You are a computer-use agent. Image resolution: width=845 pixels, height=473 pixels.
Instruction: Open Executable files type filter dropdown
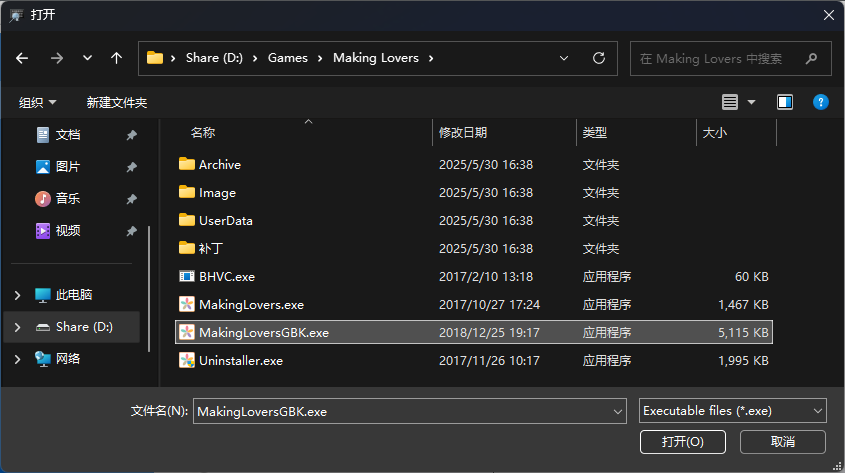[x=732, y=411]
